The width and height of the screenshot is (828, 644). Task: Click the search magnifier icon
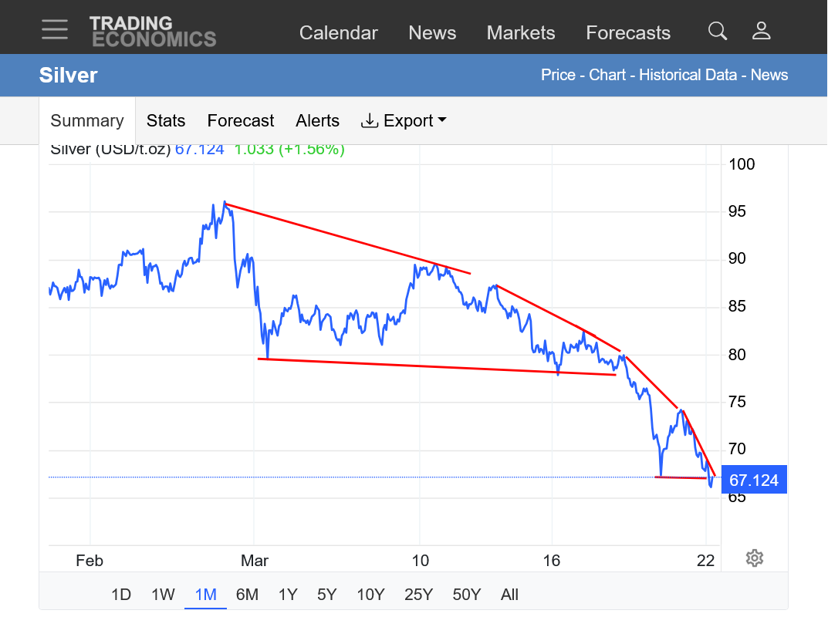tap(718, 31)
